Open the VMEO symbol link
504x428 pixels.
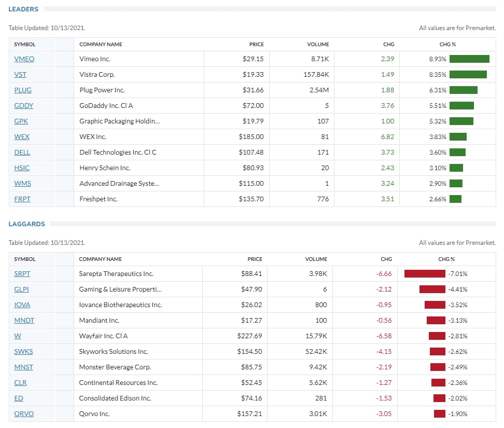point(24,59)
